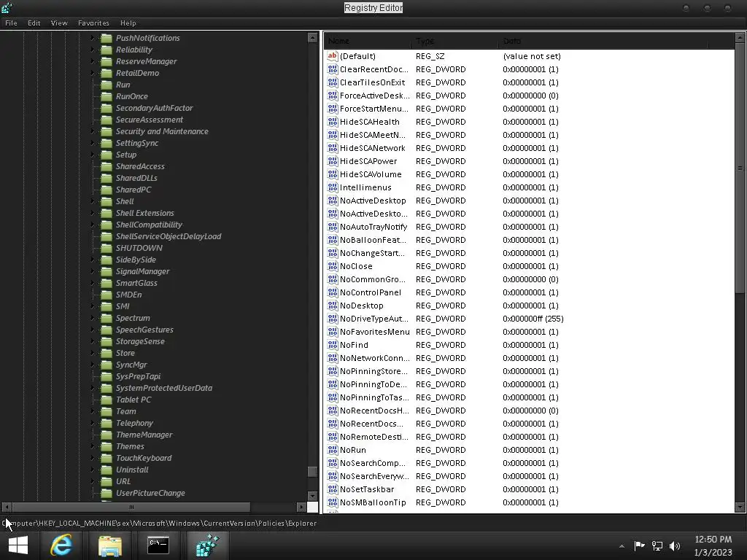Screen dimensions: 747x560
Task: Click the DWORD icon for NoSetTaskbar
Action: click(x=333, y=489)
